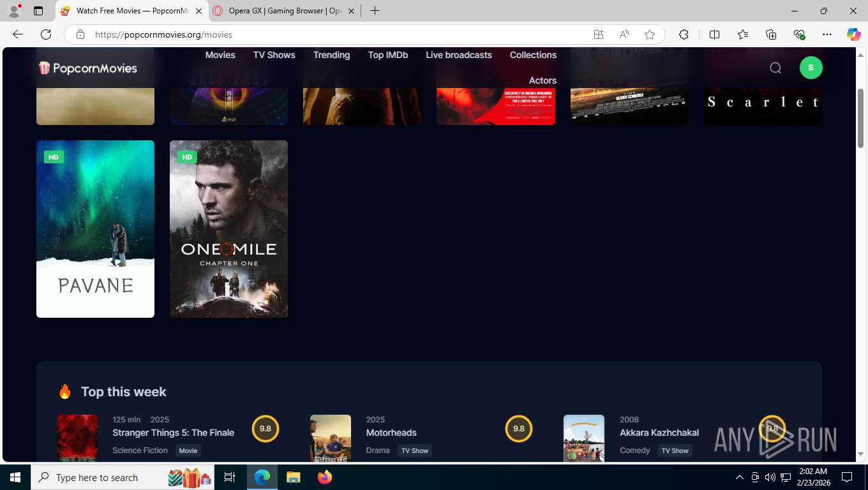The image size is (868, 490).
Task: Open the Motorheads title link
Action: (x=391, y=433)
